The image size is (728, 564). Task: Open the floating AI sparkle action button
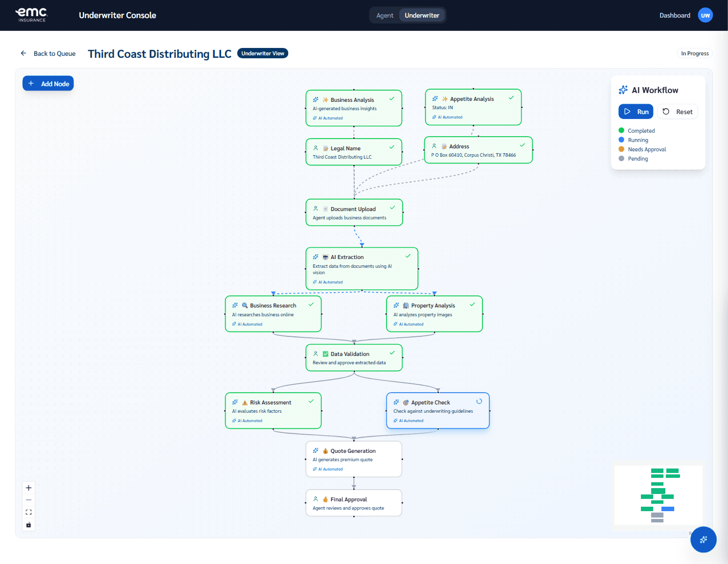[x=703, y=540]
